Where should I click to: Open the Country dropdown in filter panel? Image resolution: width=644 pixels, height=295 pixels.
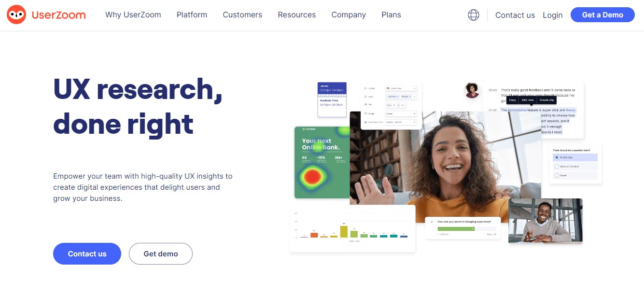(401, 88)
